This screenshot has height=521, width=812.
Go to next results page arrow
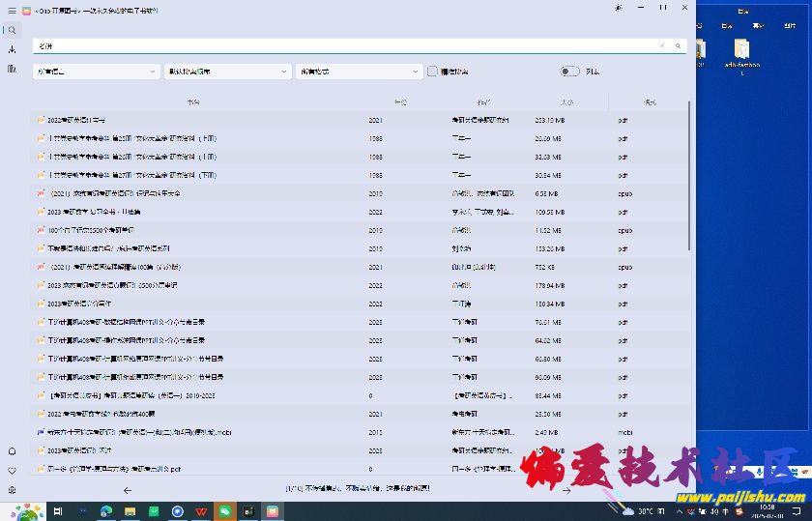(x=566, y=490)
